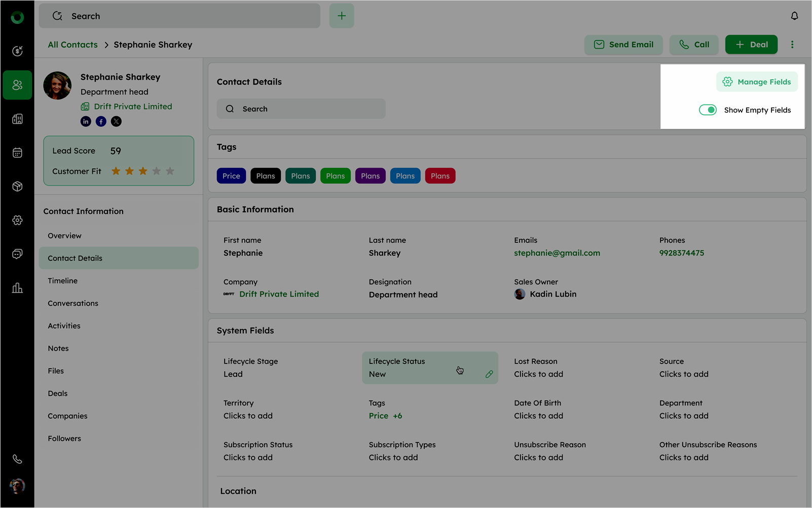Click the Contact Details search field
The width and height of the screenshot is (812, 508).
click(x=301, y=109)
